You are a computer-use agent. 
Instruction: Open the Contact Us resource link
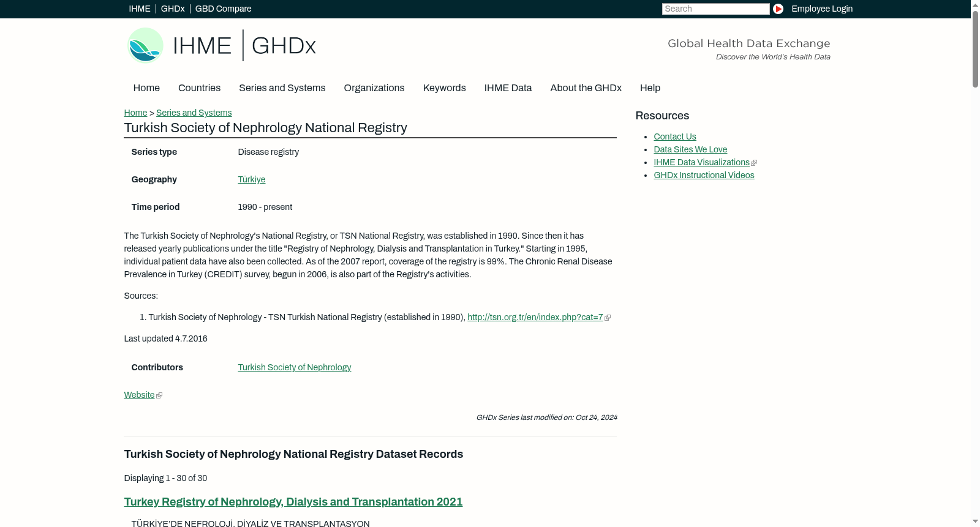pos(675,136)
